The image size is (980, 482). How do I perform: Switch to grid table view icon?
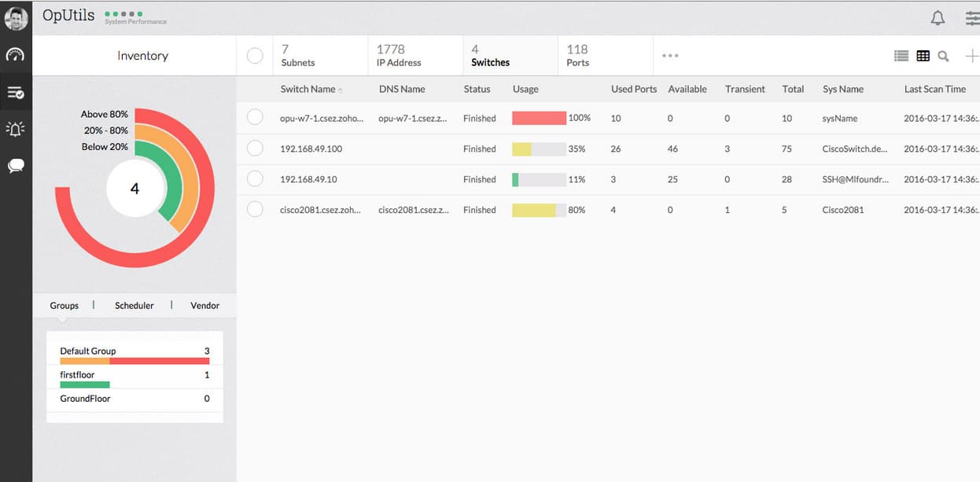923,56
